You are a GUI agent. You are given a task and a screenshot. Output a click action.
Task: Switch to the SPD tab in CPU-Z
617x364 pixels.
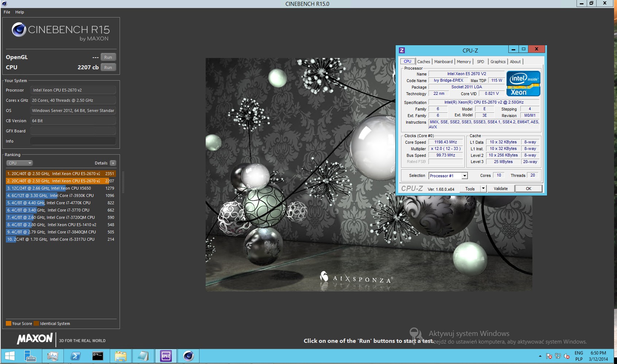pos(481,62)
